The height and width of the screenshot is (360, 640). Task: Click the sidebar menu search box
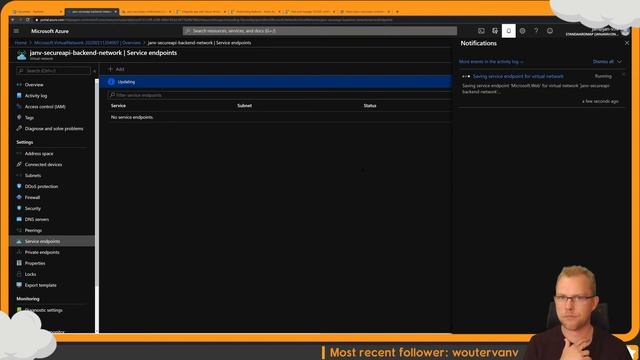pyautogui.click(x=53, y=71)
